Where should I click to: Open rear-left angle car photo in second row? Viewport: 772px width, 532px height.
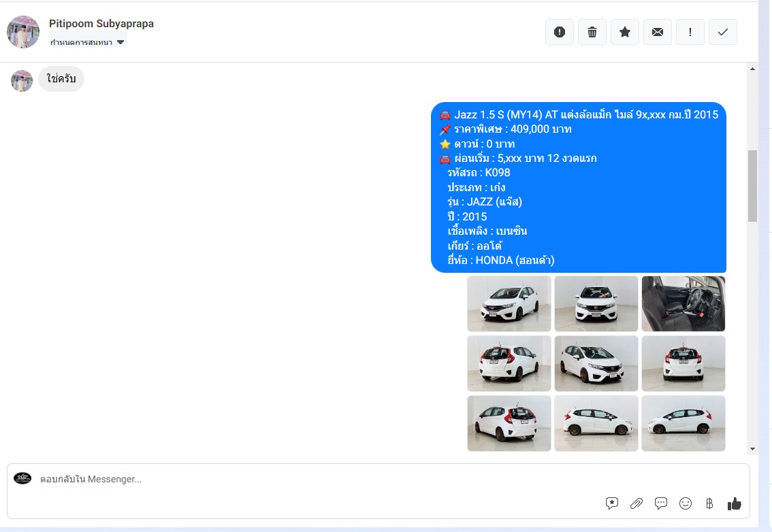point(509,364)
